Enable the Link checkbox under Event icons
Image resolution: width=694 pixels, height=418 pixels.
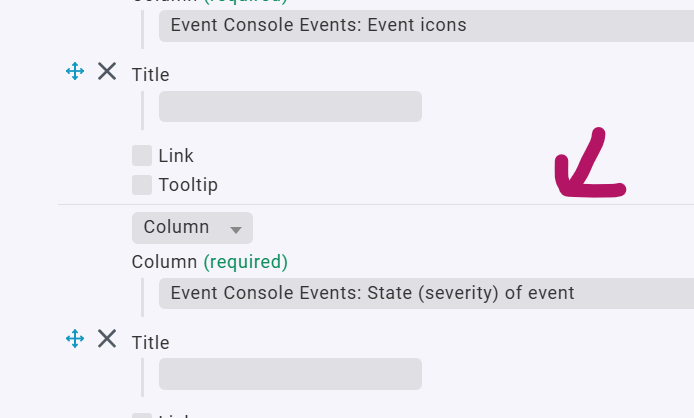(x=142, y=155)
